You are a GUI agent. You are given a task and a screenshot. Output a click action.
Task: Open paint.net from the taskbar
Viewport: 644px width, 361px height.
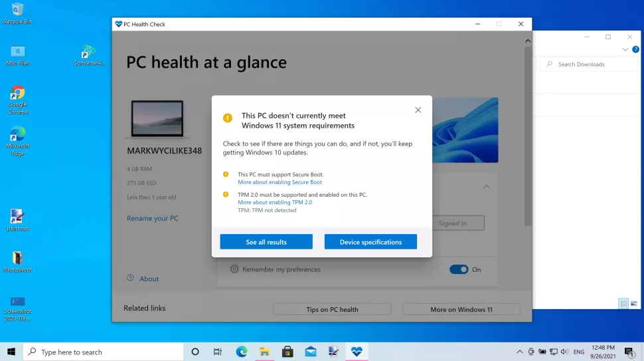[333, 352]
